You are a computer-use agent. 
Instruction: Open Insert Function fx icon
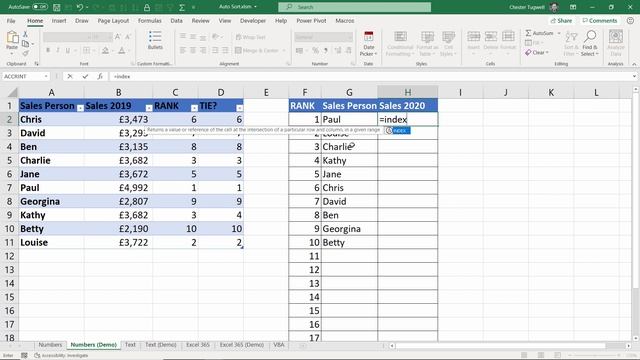point(100,76)
